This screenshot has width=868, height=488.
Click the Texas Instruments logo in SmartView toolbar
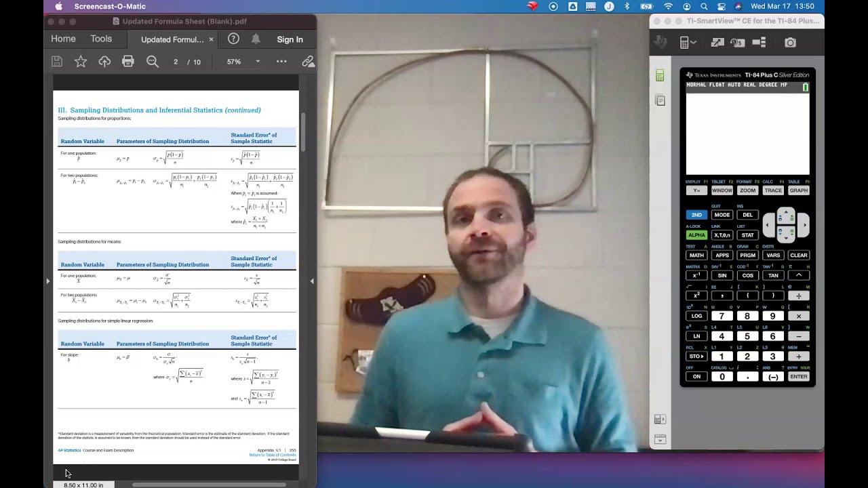tap(660, 43)
